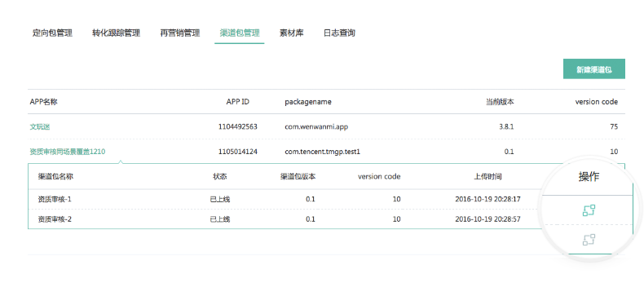Open the 文玩迷 app link
This screenshot has height=296, width=644.
coord(40,127)
